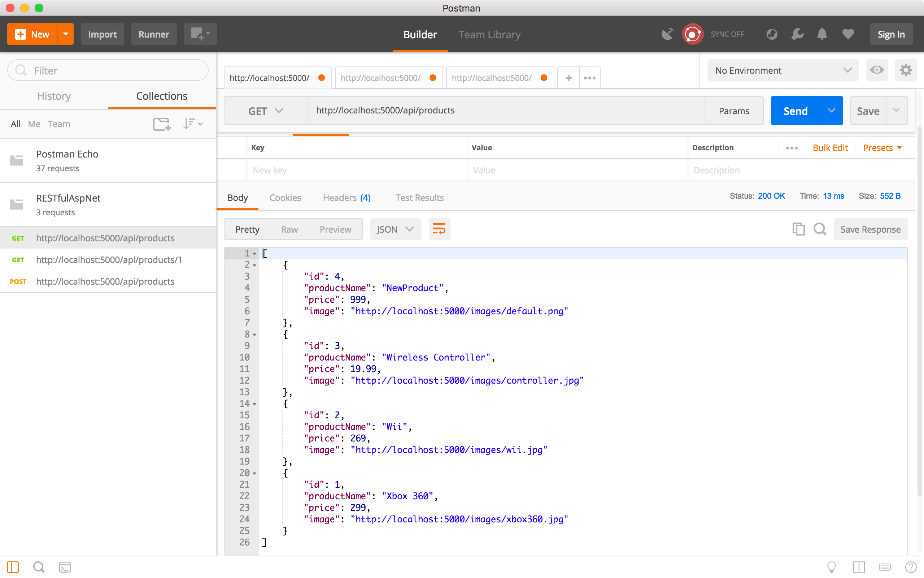Select the Raw view tab

[289, 229]
